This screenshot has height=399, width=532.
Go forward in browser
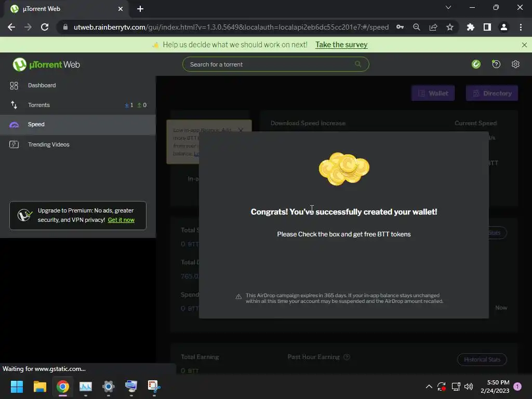tap(28, 27)
